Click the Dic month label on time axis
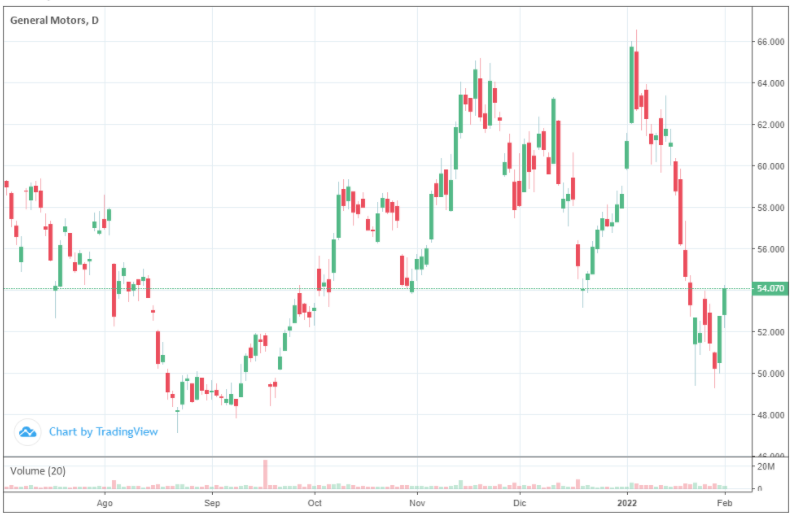Screen dimensions: 793x519 (519, 503)
